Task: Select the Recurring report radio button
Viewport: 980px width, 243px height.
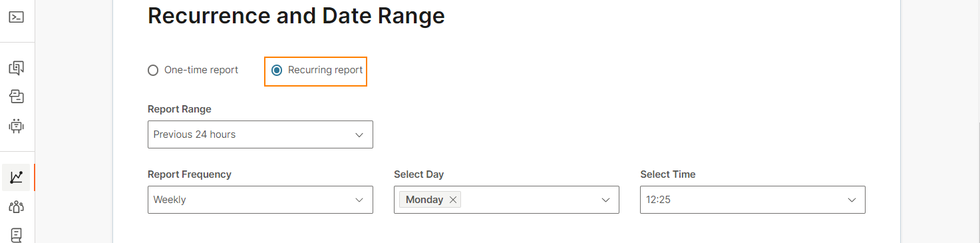Action: 277,70
